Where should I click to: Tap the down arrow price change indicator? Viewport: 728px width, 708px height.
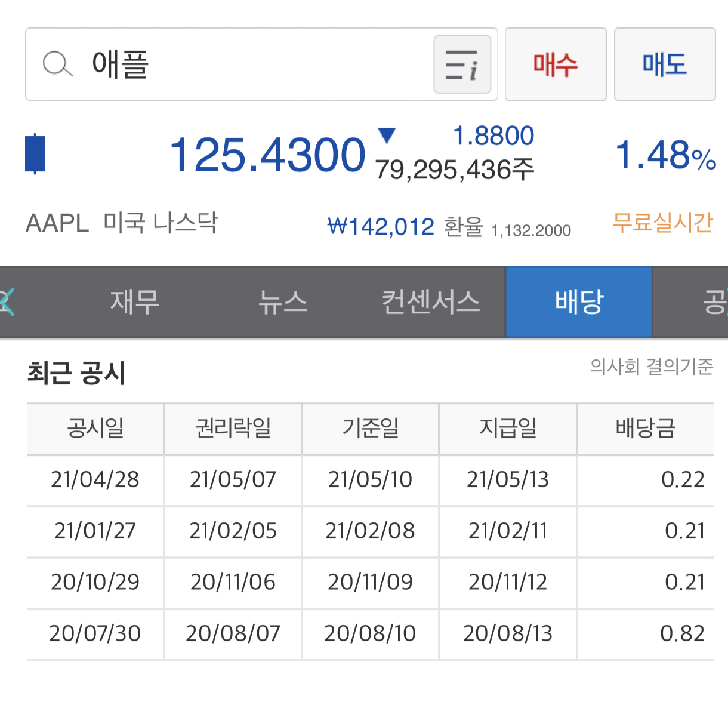(x=387, y=136)
